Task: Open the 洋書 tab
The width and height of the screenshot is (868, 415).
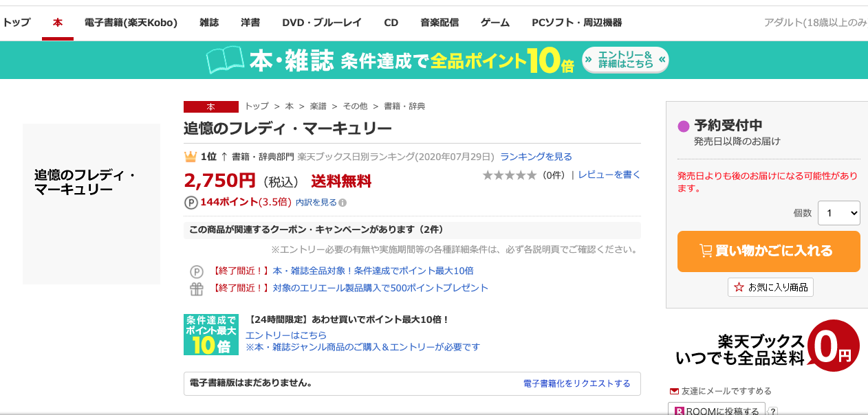Action: 250,23
